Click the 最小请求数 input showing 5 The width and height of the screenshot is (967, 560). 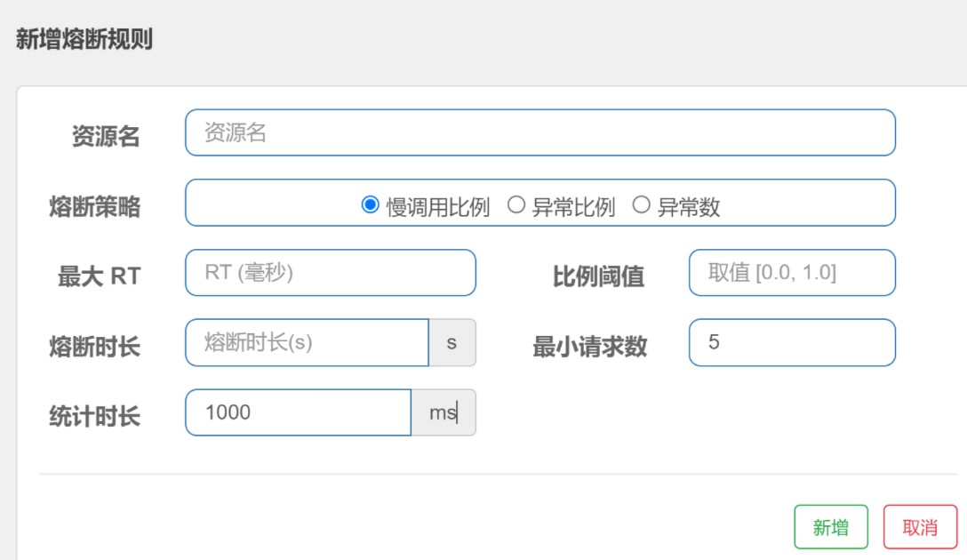pyautogui.click(x=791, y=342)
